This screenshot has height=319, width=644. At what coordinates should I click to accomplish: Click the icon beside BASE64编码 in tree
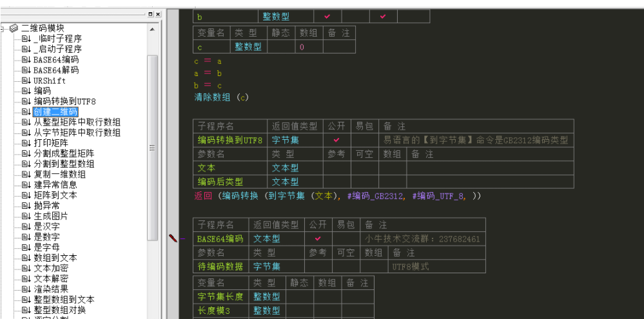point(26,60)
